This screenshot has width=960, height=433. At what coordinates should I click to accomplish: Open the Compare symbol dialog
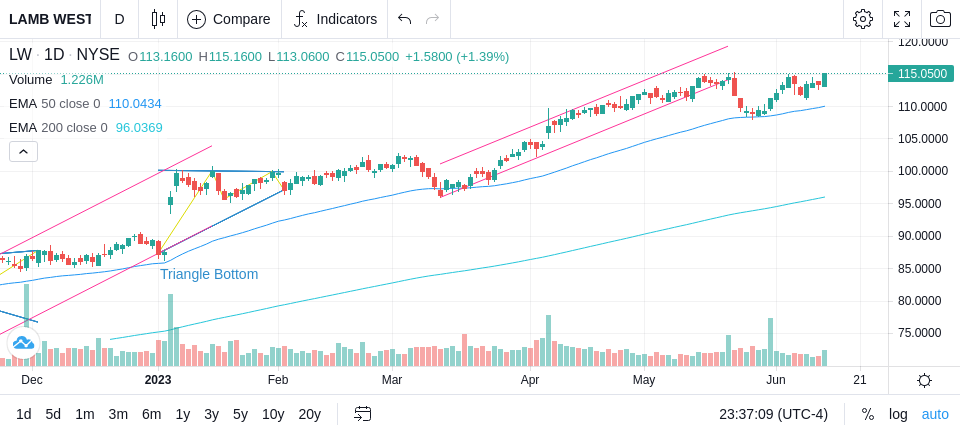pyautogui.click(x=229, y=19)
